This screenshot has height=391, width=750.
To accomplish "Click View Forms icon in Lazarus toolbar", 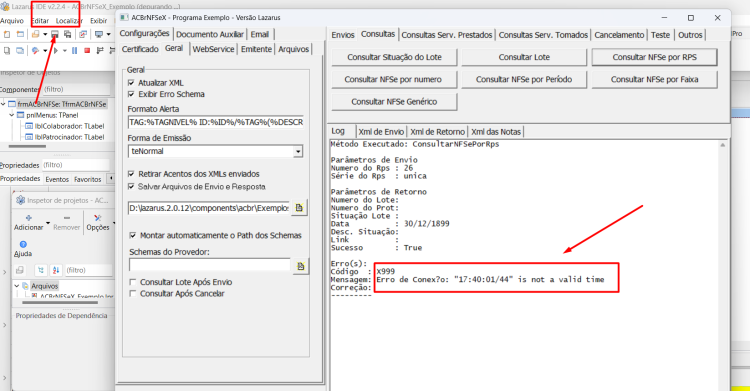I will (20, 50).
